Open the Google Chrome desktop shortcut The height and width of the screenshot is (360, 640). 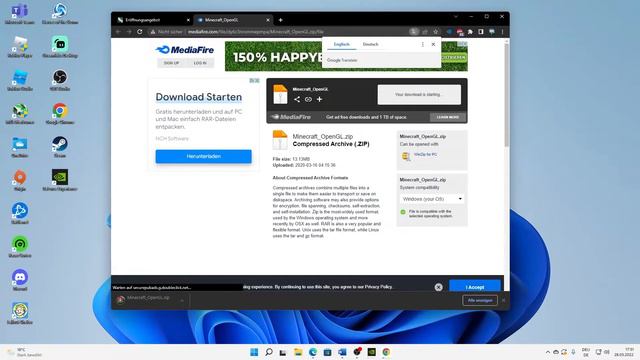point(60,114)
